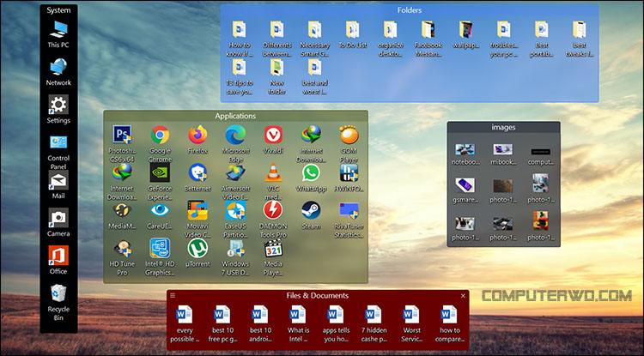Screen dimensions: 644x356
Task: Launch Google Chrome
Action: (x=160, y=135)
